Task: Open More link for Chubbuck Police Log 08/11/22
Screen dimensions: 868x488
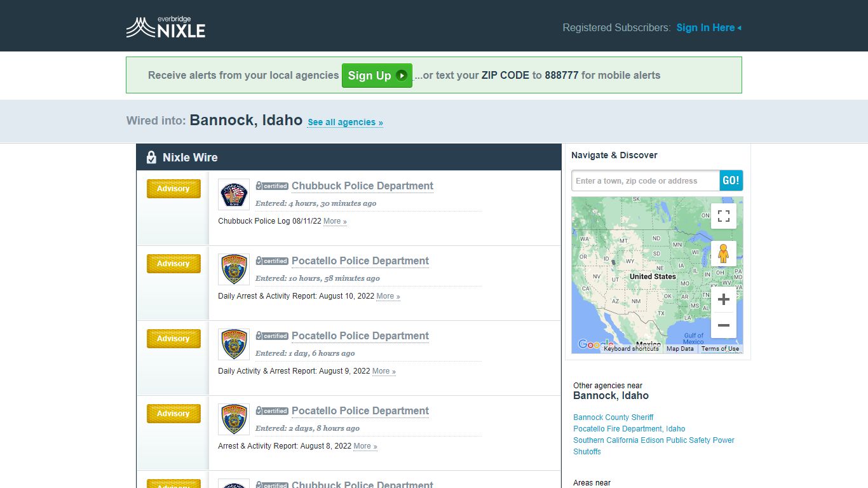Action: click(x=335, y=221)
